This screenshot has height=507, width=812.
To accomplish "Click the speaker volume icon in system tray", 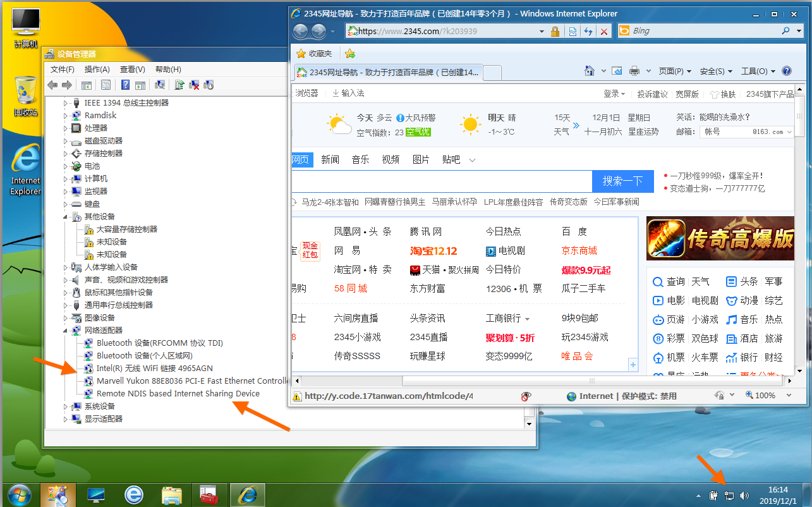I will coord(744,496).
